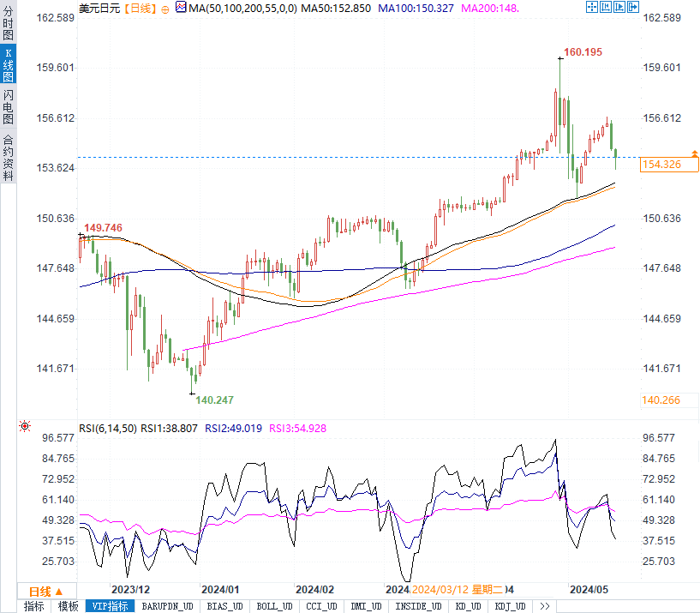Open the 模板 template tab

click(69, 606)
